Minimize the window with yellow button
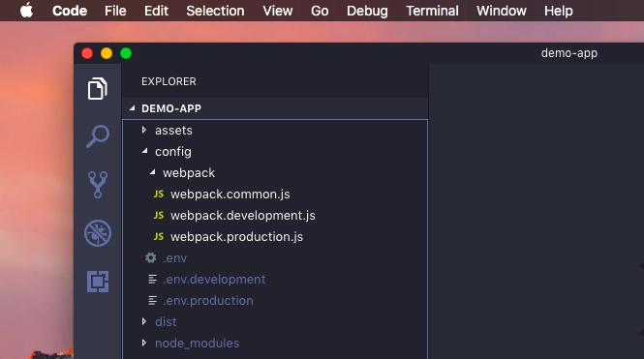Screen dimensions: 644x359 107,53
